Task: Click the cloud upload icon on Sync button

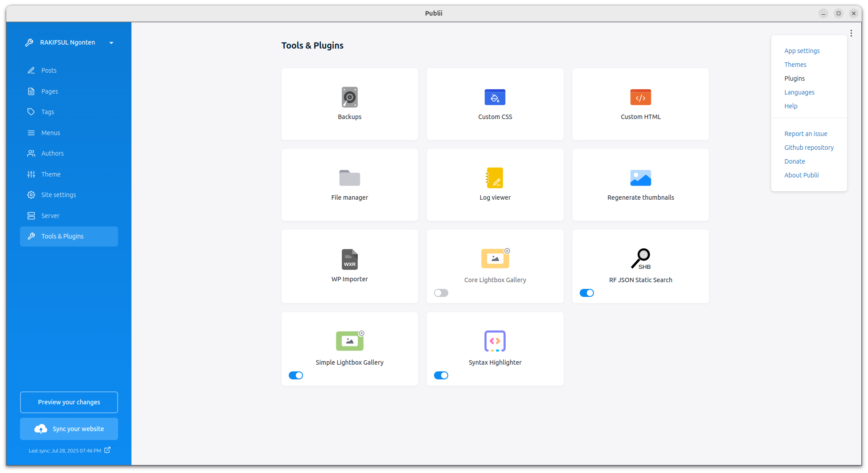Action: pos(41,429)
